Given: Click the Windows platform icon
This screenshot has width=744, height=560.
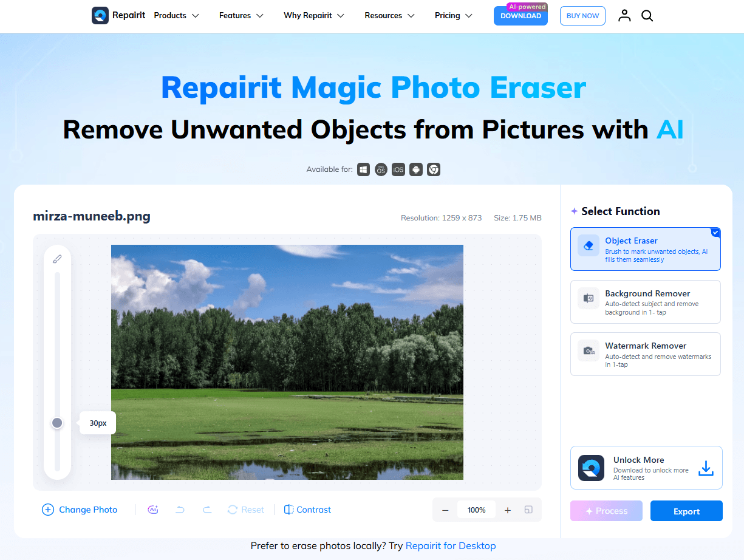Looking at the screenshot, I should point(363,169).
